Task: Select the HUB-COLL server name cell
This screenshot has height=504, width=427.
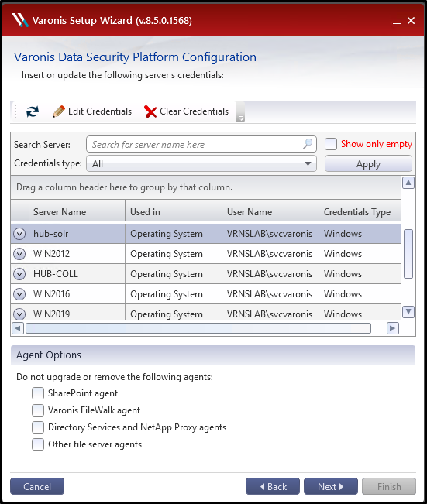Action: pyautogui.click(x=77, y=274)
